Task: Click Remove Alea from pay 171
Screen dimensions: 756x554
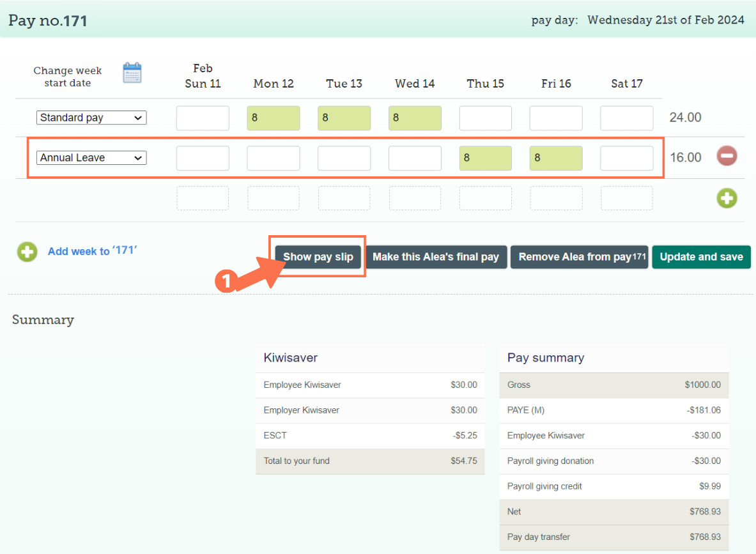Action: point(579,256)
